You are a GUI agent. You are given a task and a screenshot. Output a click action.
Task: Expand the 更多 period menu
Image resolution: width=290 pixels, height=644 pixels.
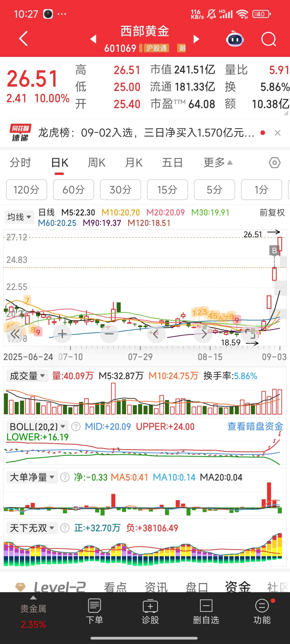click(x=218, y=163)
